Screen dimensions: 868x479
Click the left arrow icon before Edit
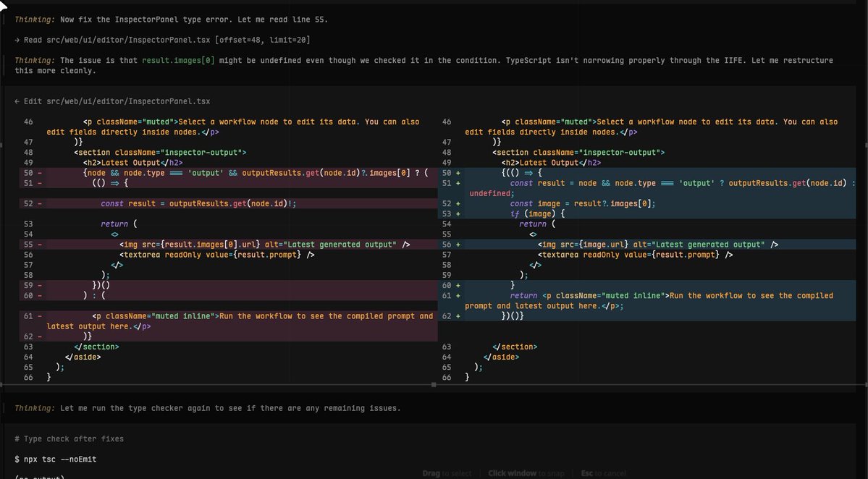point(17,101)
